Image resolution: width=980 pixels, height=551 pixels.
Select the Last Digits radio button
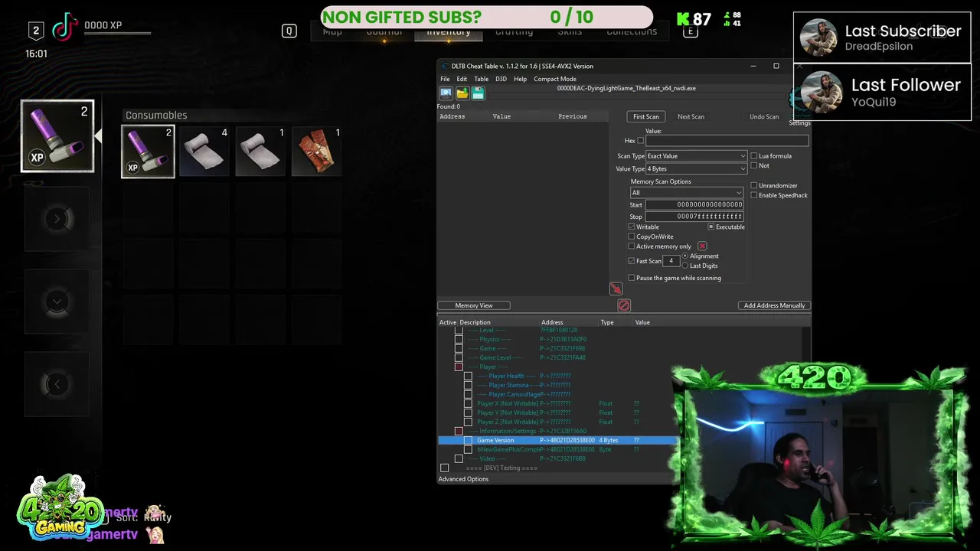click(x=685, y=266)
